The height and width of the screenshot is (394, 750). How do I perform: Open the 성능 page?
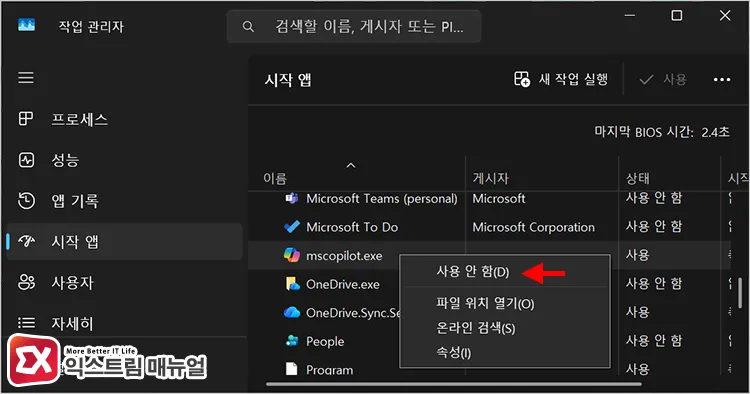tap(124, 160)
